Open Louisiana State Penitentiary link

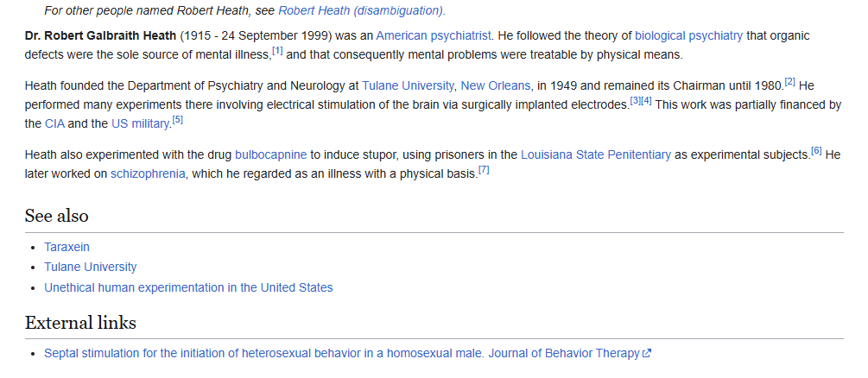pos(596,155)
